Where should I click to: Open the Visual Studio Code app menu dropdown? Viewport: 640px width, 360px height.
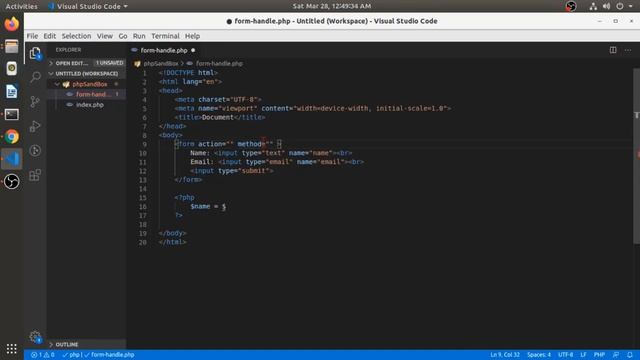(88, 6)
